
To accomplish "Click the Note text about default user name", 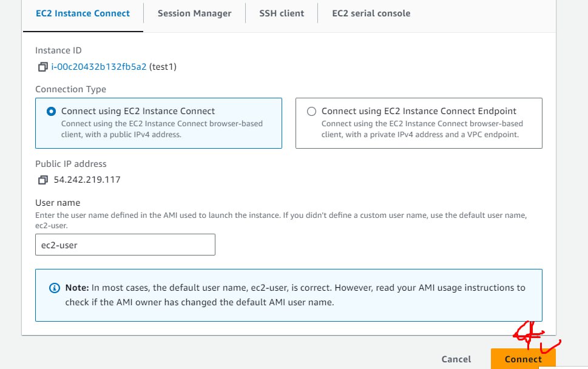I will (295, 295).
